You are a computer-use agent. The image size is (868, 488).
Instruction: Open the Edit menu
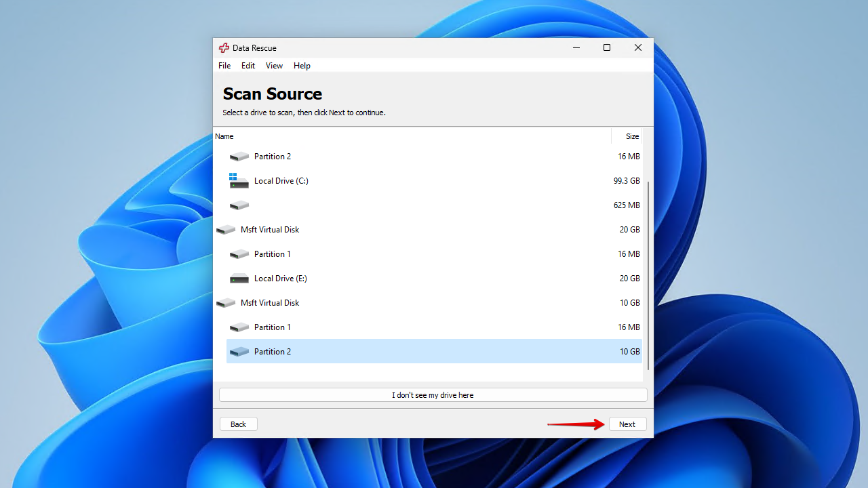click(x=248, y=66)
